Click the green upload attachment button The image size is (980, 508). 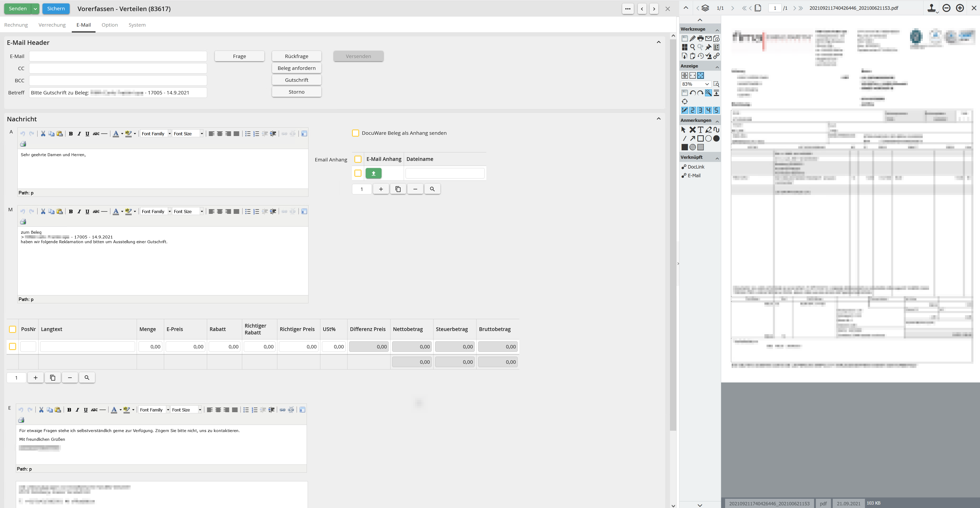[374, 173]
